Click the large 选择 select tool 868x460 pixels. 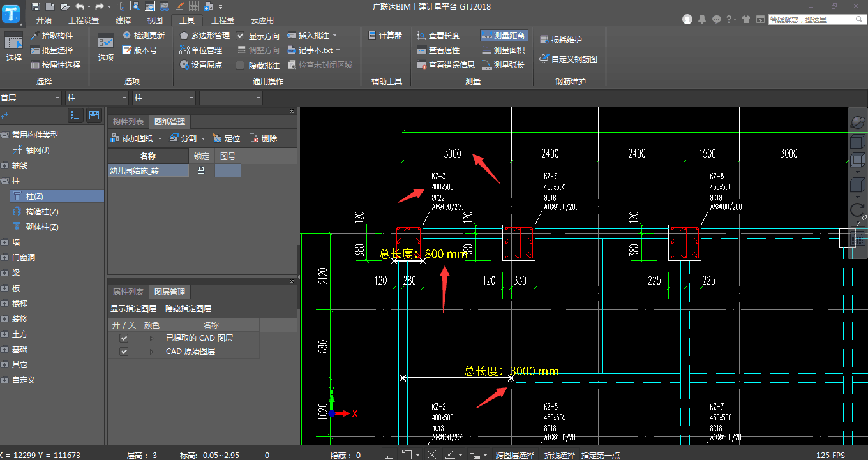point(14,47)
